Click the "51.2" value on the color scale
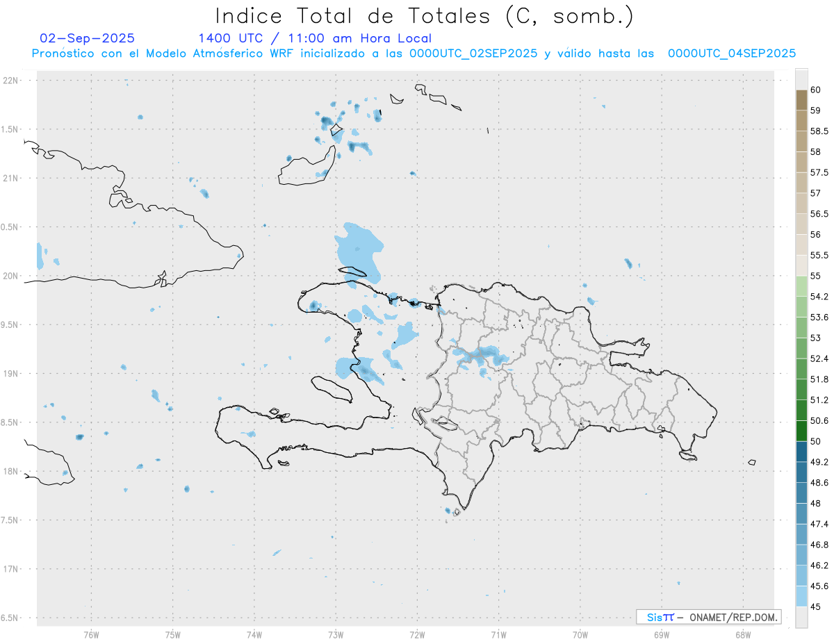The image size is (834, 644). pos(819,400)
